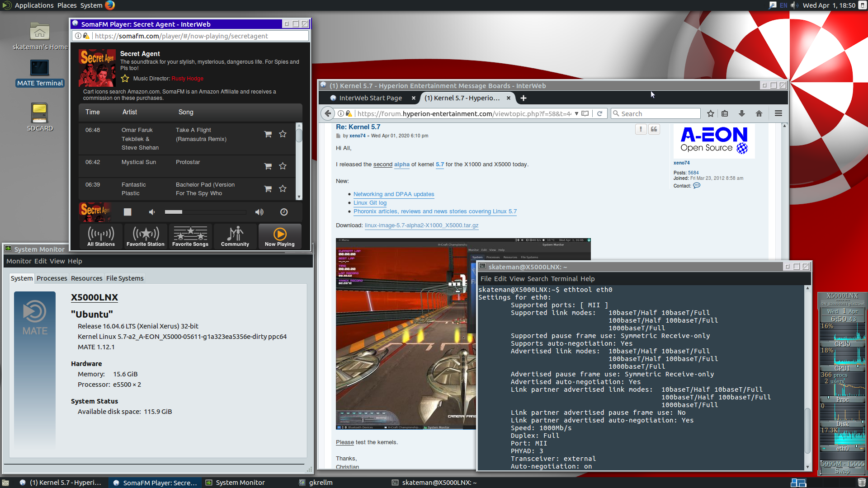This screenshot has height=488, width=868.
Task: Open Community section in SomaFM player
Action: pyautogui.click(x=235, y=236)
